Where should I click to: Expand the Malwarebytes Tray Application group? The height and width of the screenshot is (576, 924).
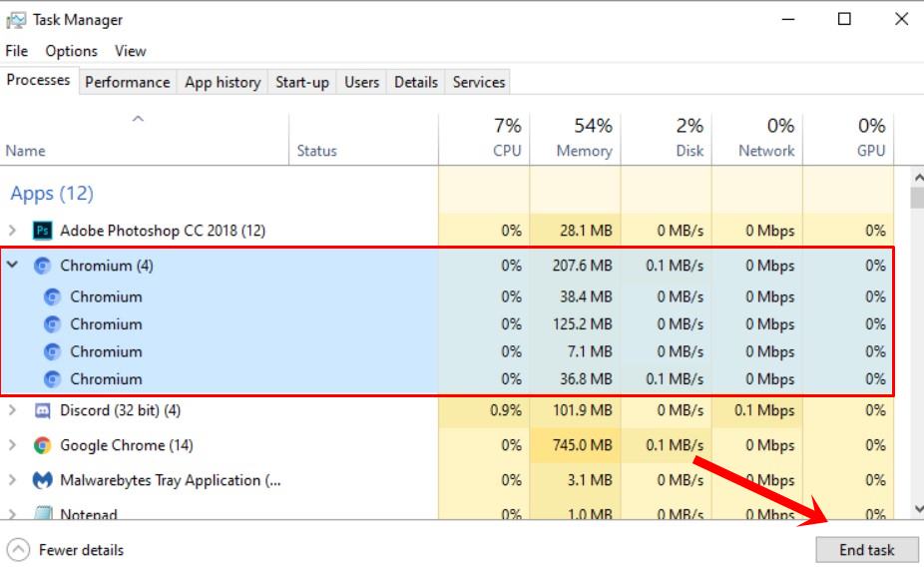(12, 480)
